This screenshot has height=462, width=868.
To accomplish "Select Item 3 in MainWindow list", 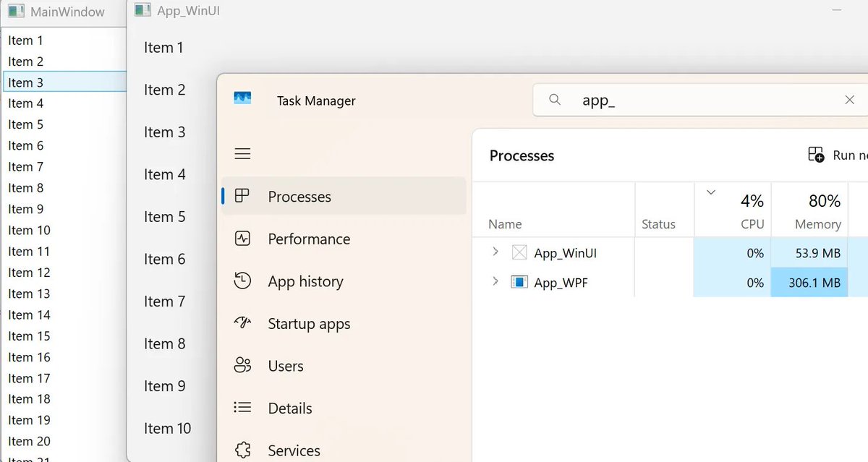I will point(64,82).
